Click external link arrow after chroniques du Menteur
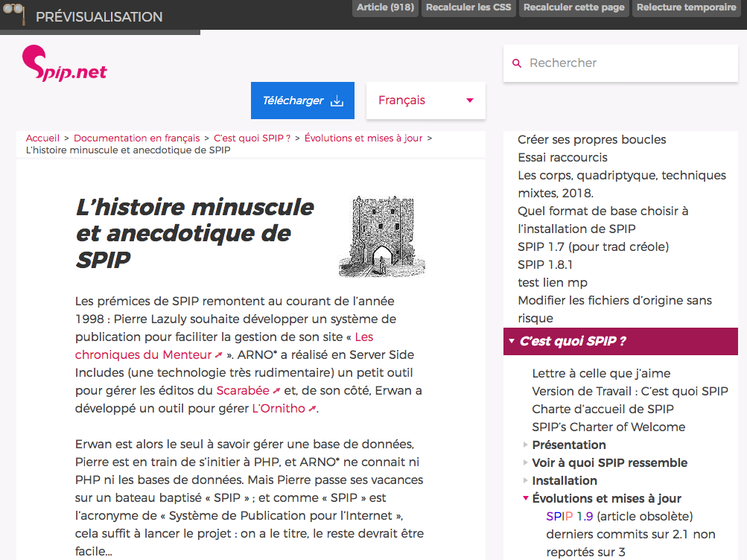This screenshot has width=747, height=560. [219, 355]
